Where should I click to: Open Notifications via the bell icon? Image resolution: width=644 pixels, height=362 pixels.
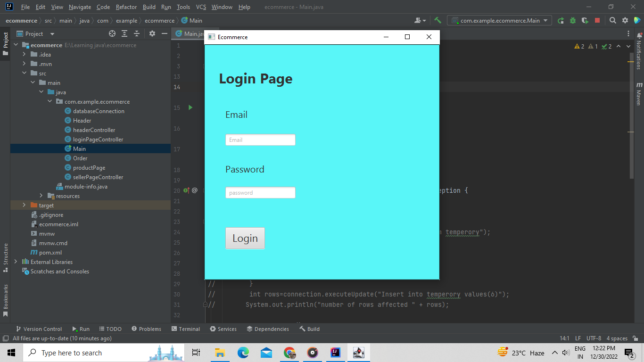point(640,35)
